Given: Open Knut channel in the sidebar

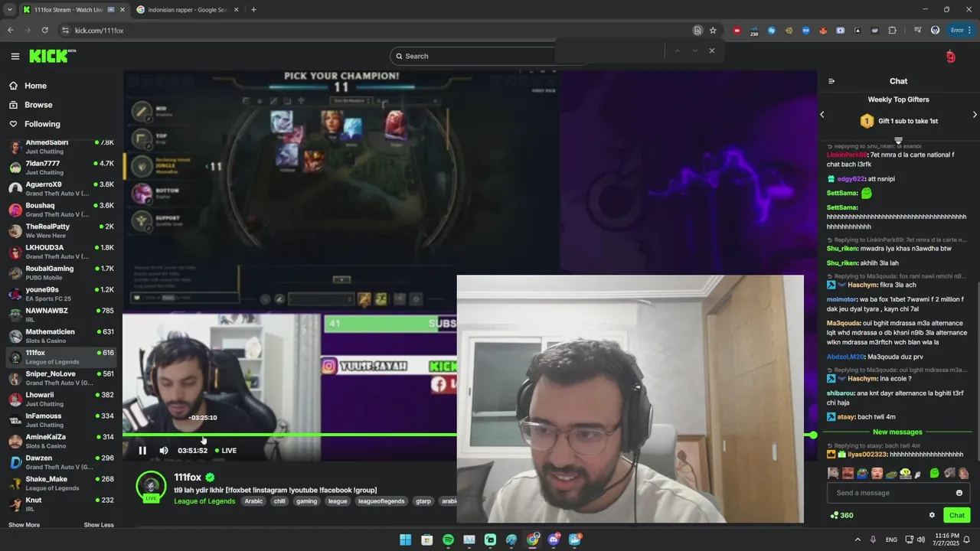Looking at the screenshot, I should 61,504.
